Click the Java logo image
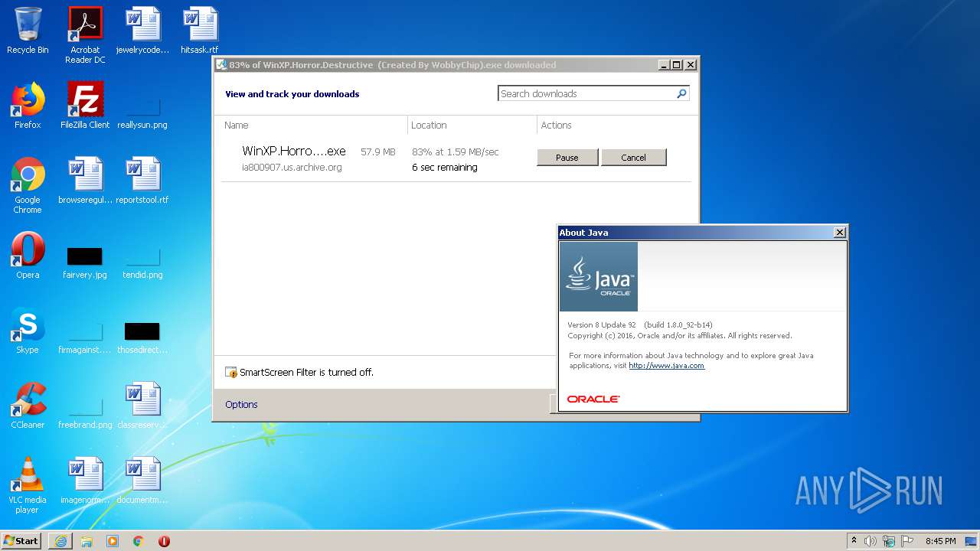Image resolution: width=980 pixels, height=551 pixels. [599, 276]
